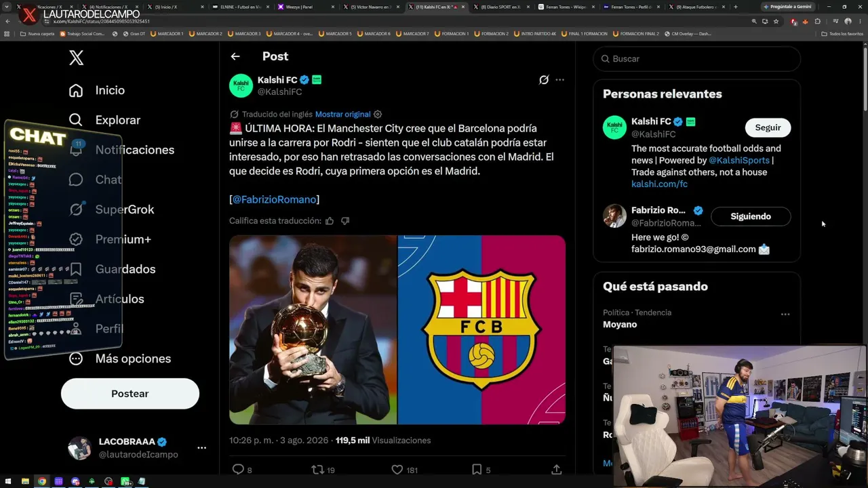Like the Kalshi FC post
The height and width of the screenshot is (488, 868).
click(397, 469)
